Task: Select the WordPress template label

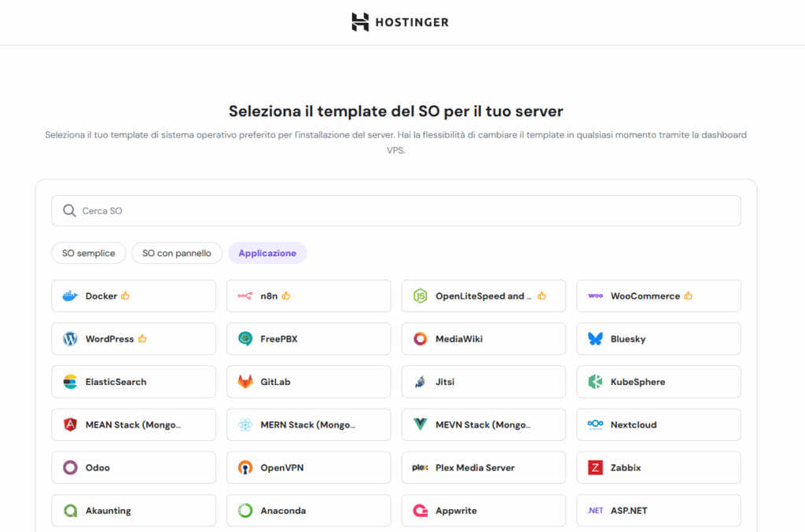Action: tap(109, 339)
